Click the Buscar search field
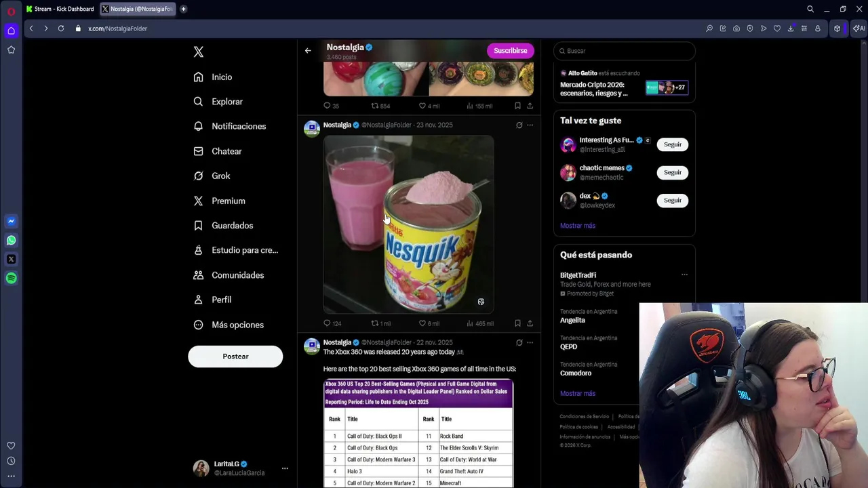Viewport: 868px width, 488px height. 624,51
